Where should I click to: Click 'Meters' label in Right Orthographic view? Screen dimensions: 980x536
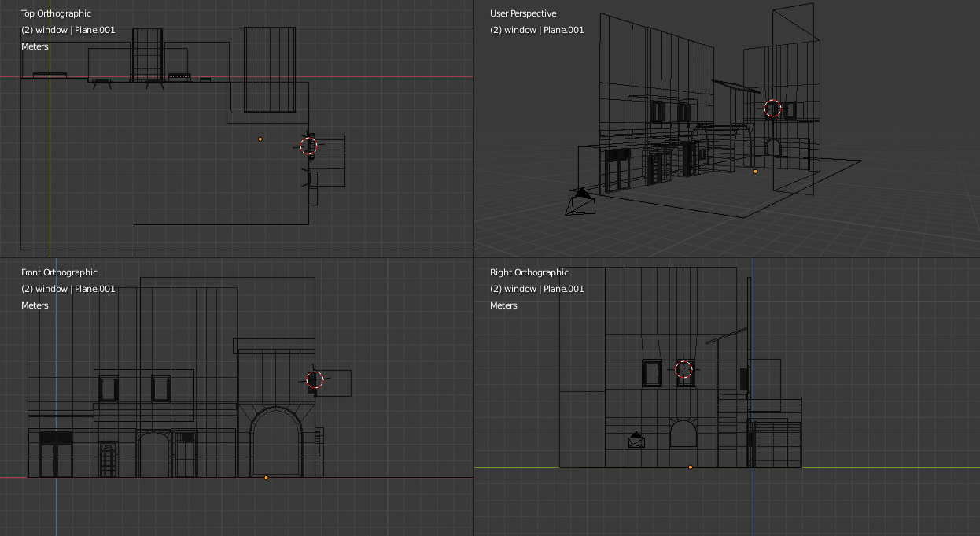[503, 305]
